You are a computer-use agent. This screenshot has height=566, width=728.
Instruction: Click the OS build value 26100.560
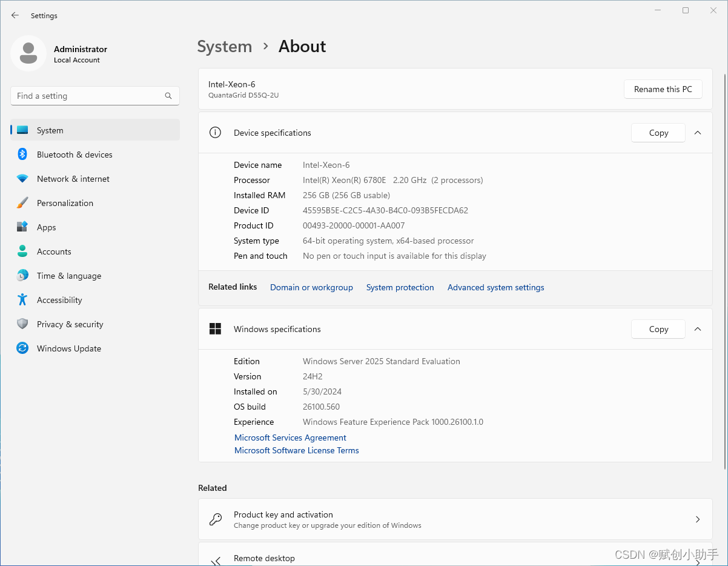(x=321, y=407)
